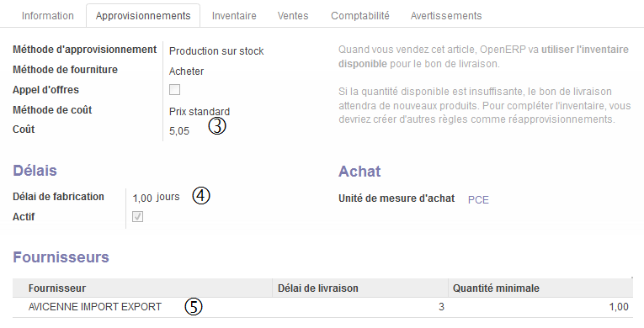
Task: Sort by Quantité minimale column header
Action: (540, 288)
